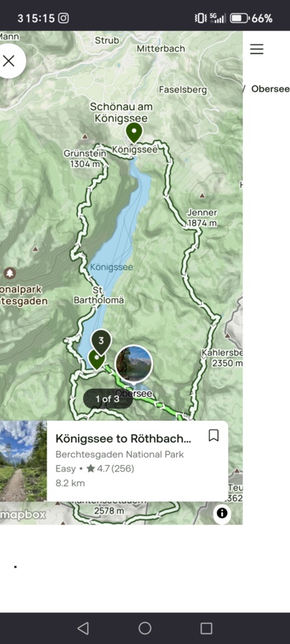Tap the 4.7 star rating on card
Image resolution: width=290 pixels, height=644 pixels.
[110, 469]
